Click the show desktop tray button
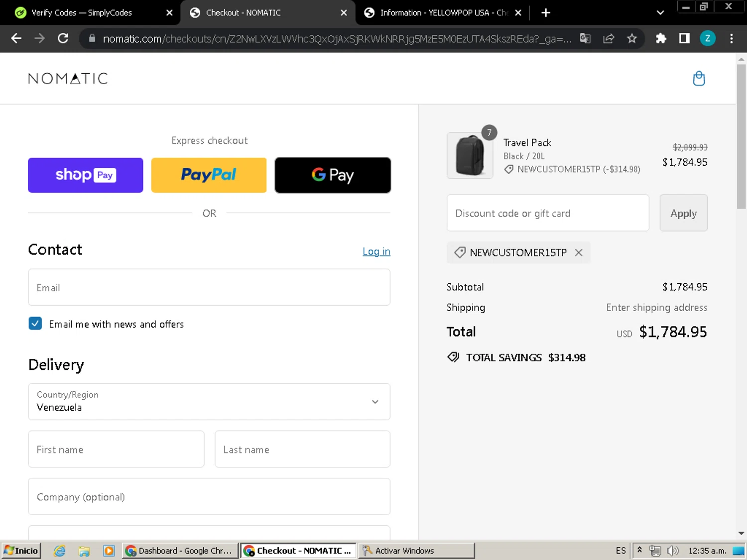 tap(739, 551)
